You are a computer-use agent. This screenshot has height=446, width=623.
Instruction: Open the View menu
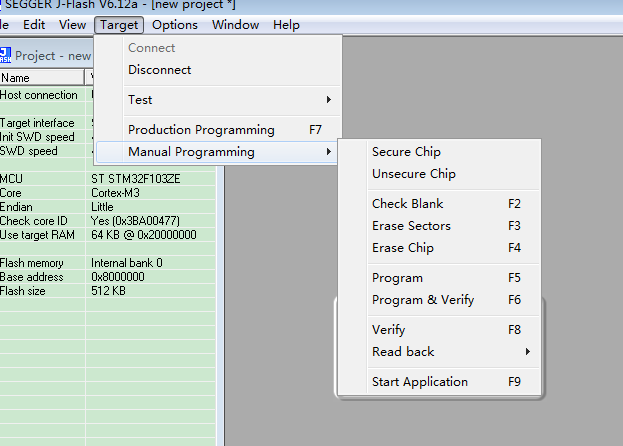click(x=72, y=25)
